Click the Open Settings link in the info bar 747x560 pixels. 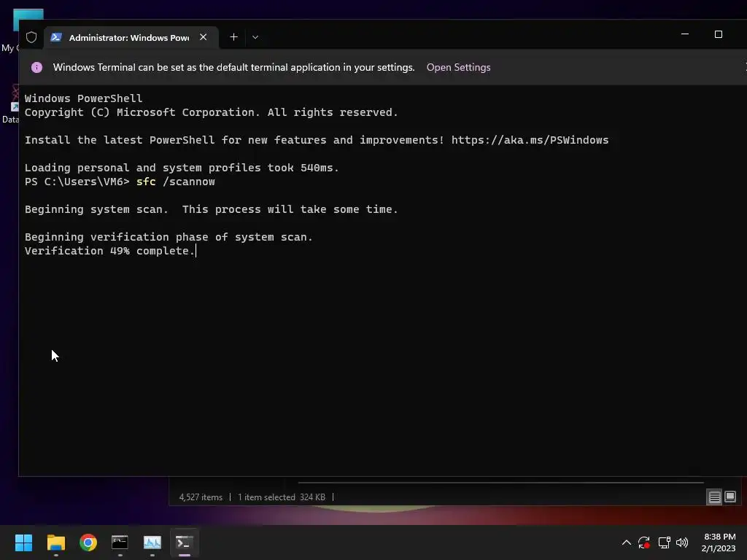tap(458, 67)
